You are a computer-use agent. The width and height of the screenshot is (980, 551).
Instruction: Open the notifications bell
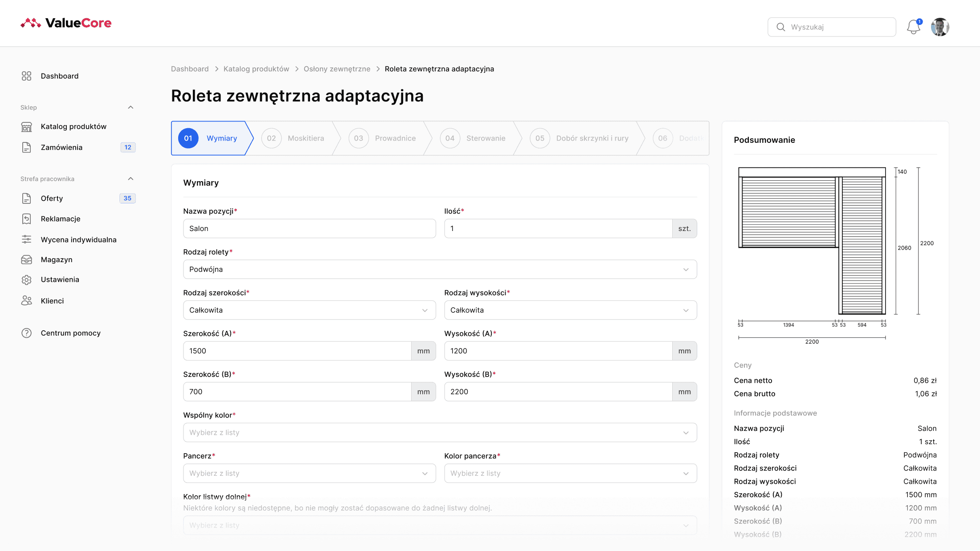[x=913, y=27]
